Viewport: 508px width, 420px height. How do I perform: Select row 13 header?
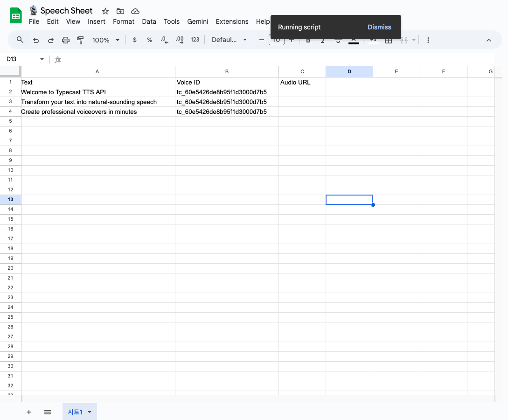10,200
